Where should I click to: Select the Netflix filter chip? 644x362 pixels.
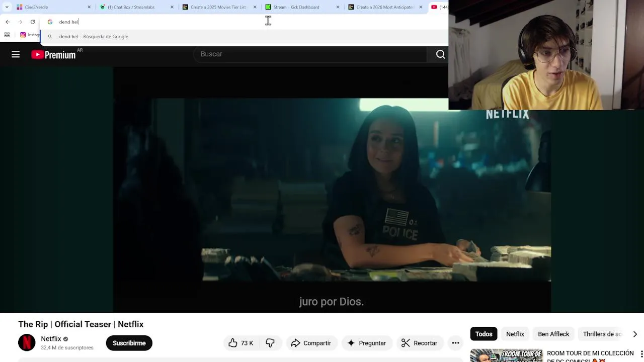click(515, 334)
